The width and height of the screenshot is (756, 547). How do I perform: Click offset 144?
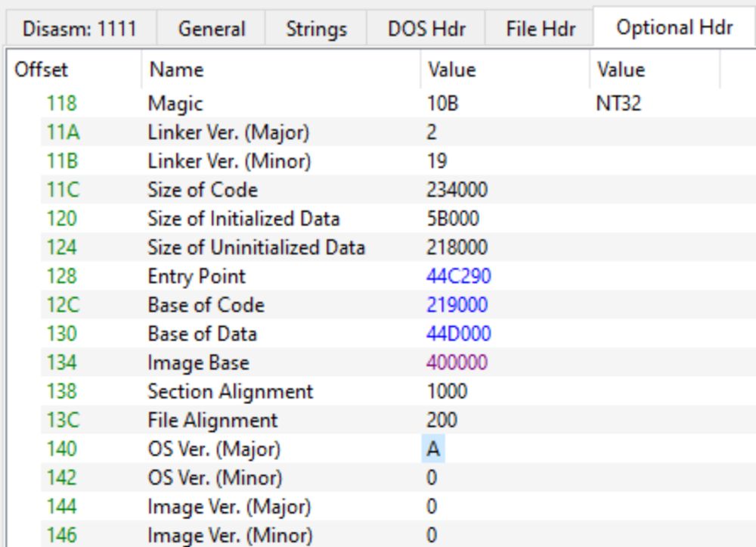point(62,506)
